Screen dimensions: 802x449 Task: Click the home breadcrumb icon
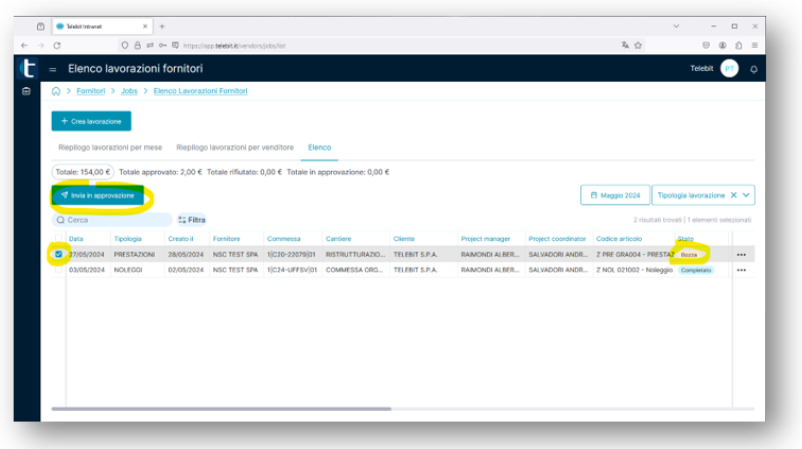(x=57, y=91)
